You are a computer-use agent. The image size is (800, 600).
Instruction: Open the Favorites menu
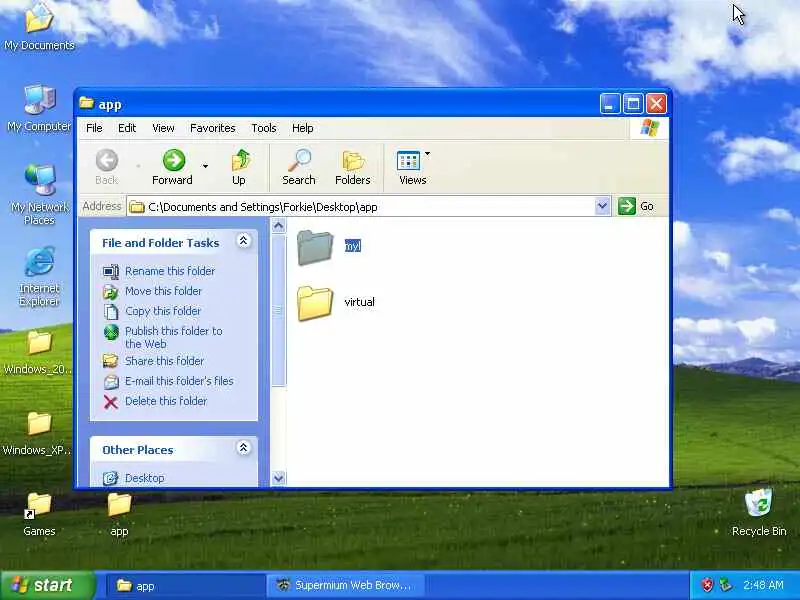pyautogui.click(x=213, y=128)
